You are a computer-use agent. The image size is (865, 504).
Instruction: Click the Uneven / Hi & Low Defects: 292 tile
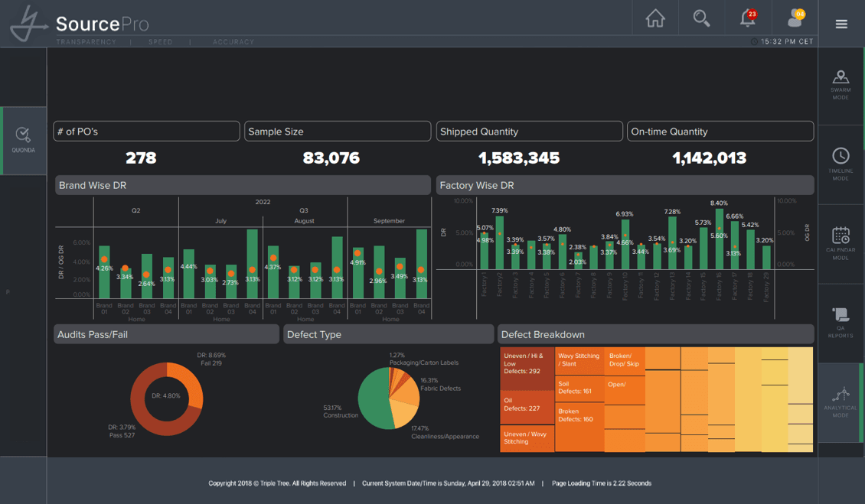pyautogui.click(x=527, y=369)
